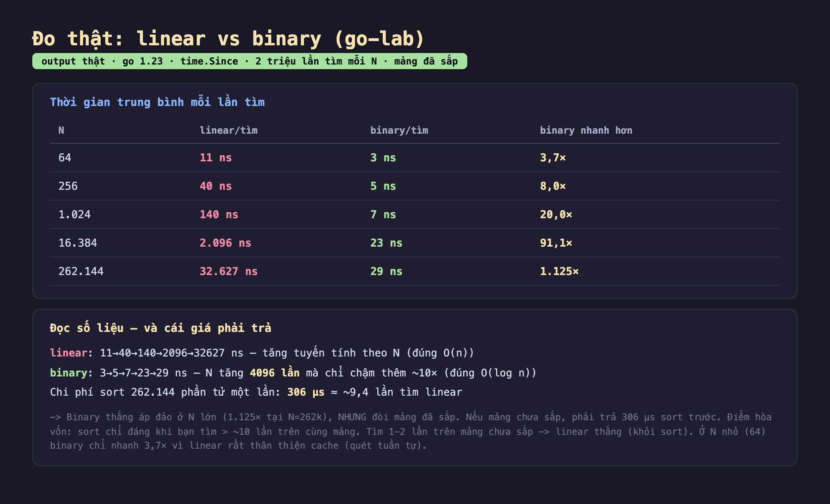The width and height of the screenshot is (830, 504).
Task: Click the N cell '64'
Action: click(65, 157)
